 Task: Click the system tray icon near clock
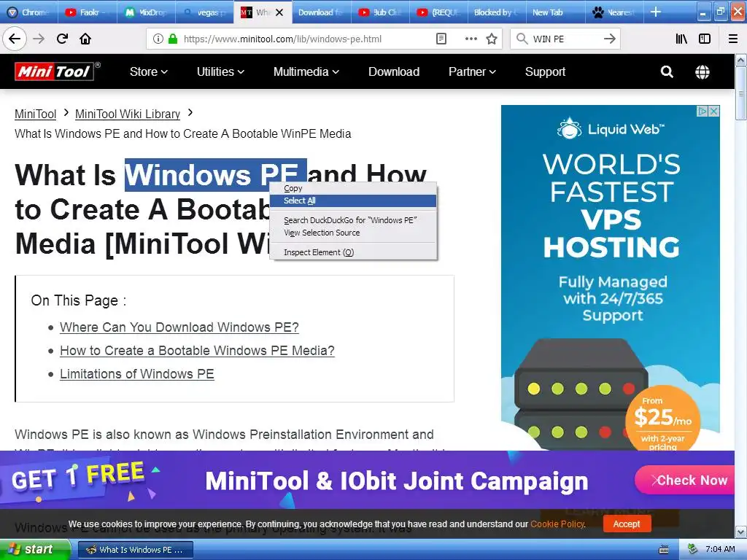point(693,549)
